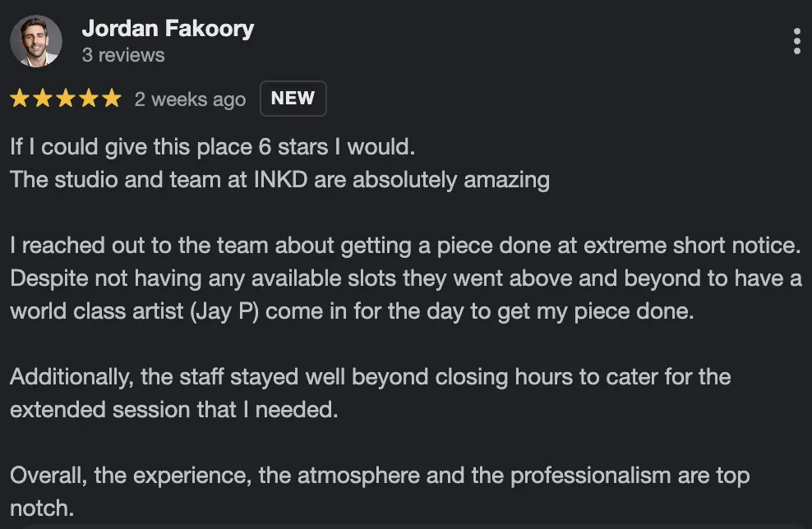View the reviewer's "3 reviews" link
Viewport: 812px width, 529px height.
pos(123,55)
